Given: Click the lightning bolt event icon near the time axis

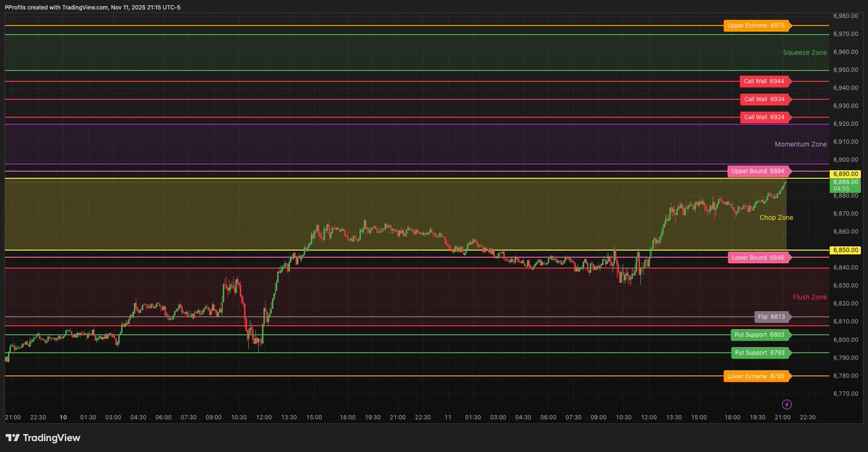Looking at the screenshot, I should coord(786,404).
